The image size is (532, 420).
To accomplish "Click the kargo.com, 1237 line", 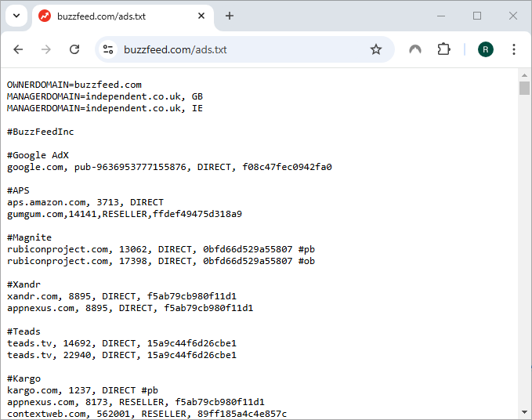I will point(82,390).
